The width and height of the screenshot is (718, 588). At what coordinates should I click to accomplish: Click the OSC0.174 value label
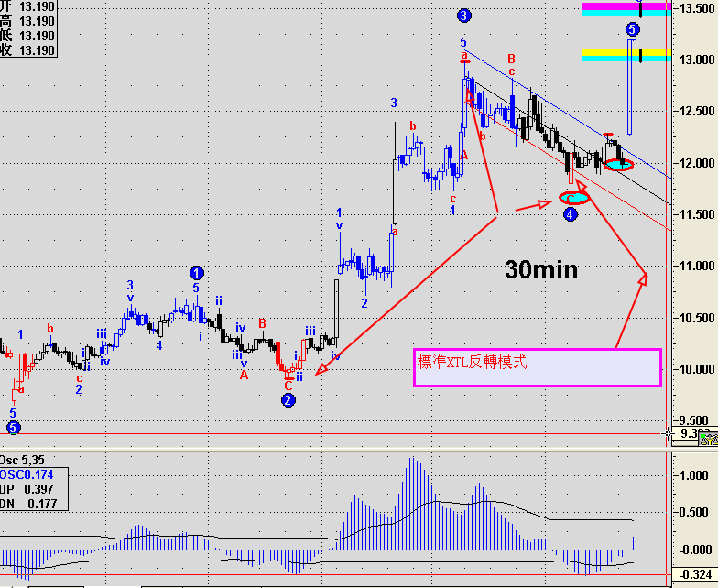[x=27, y=474]
